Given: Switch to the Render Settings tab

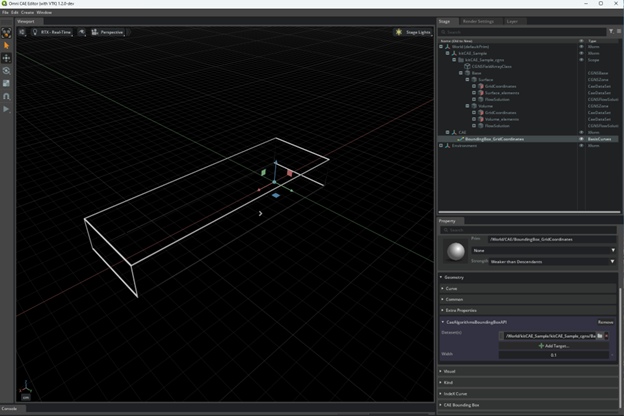Looking at the screenshot, I should coord(478,21).
